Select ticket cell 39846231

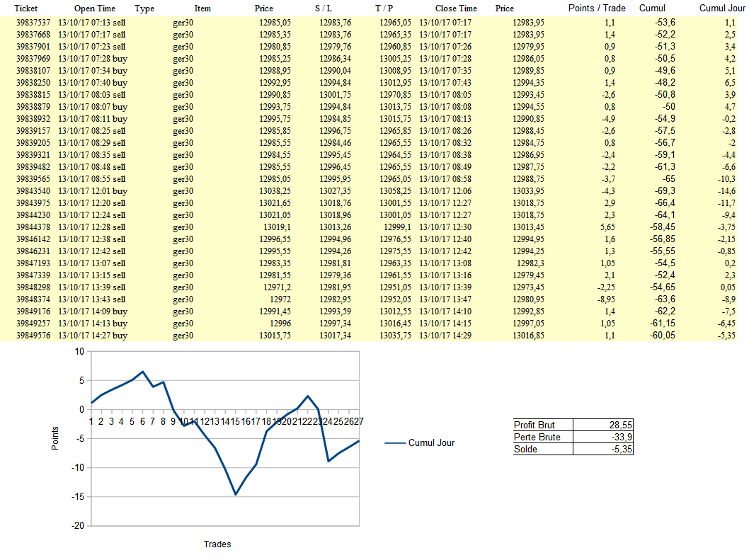coord(33,251)
